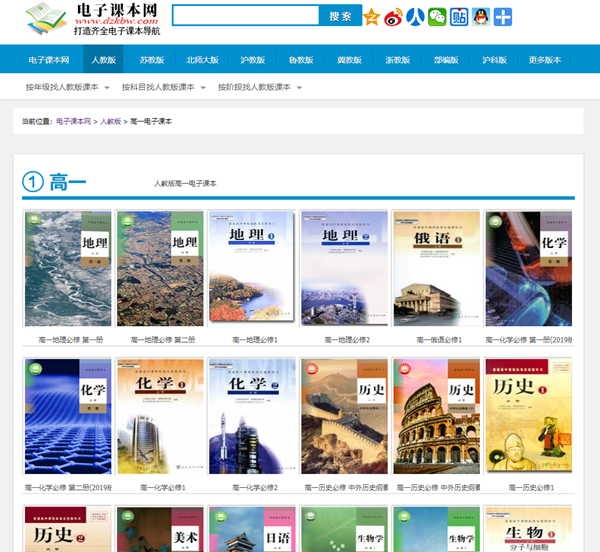Expand 按年级找人教版课本 dropdown

pyautogui.click(x=67, y=87)
